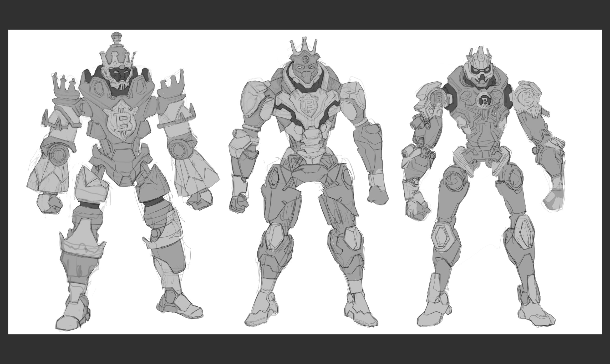Click the Bitcoin coin on right robot's left shoulder
The image size is (610, 364).
point(438,99)
